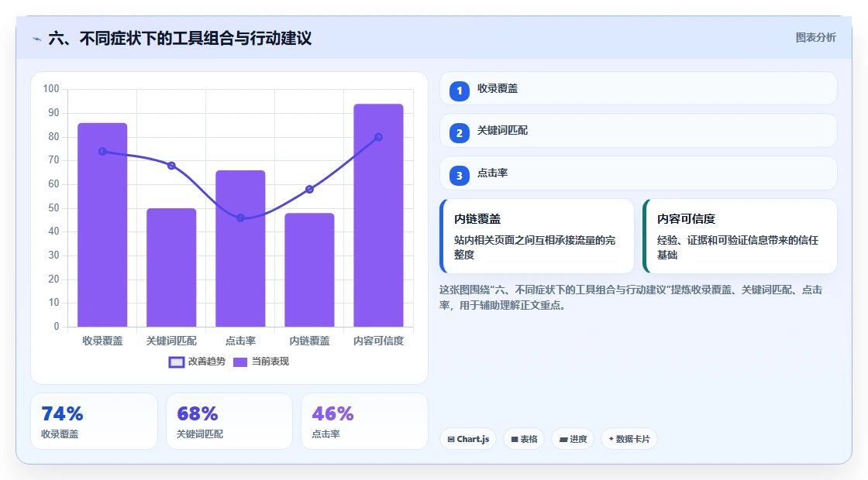868x480 pixels.
Task: Click the 关键词匹配 bar in chart
Action: point(171,268)
